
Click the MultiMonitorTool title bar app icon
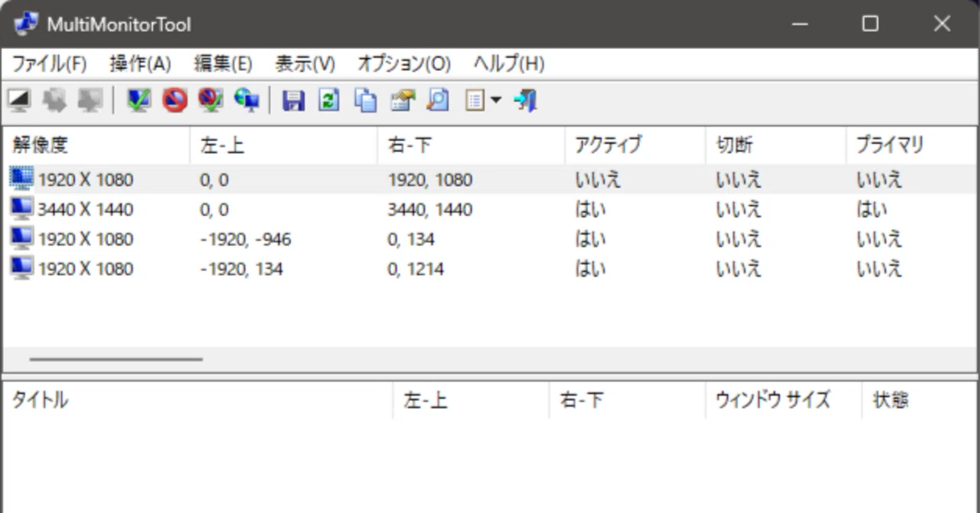coord(25,24)
